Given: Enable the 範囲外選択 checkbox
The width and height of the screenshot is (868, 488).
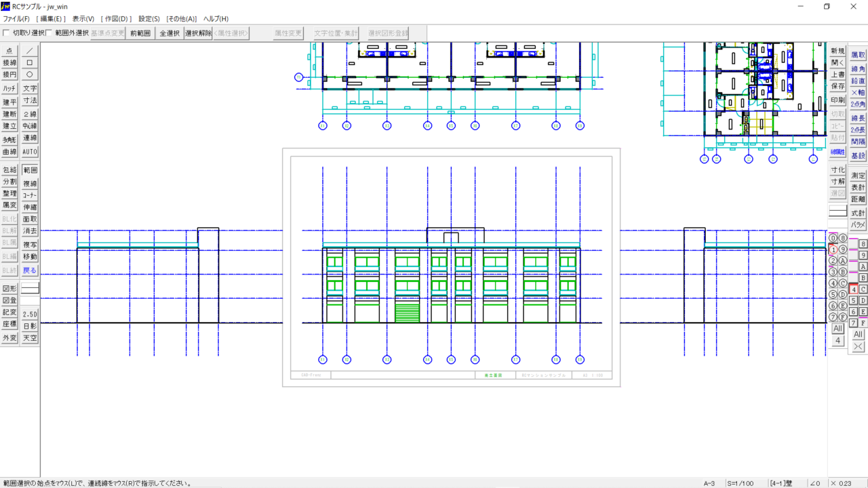Looking at the screenshot, I should [50, 33].
